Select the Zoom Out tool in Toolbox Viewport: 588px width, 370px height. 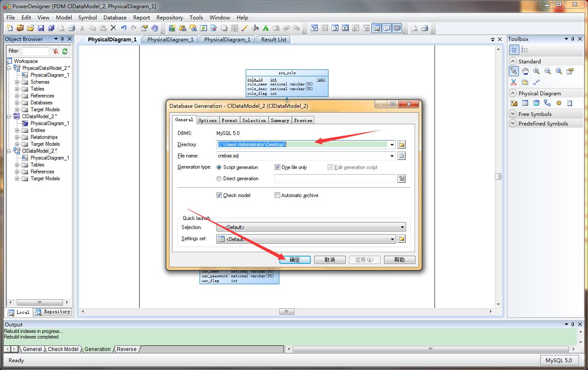(547, 71)
